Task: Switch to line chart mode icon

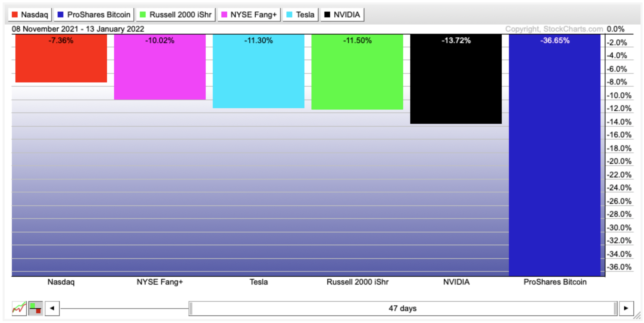Action: (19, 308)
